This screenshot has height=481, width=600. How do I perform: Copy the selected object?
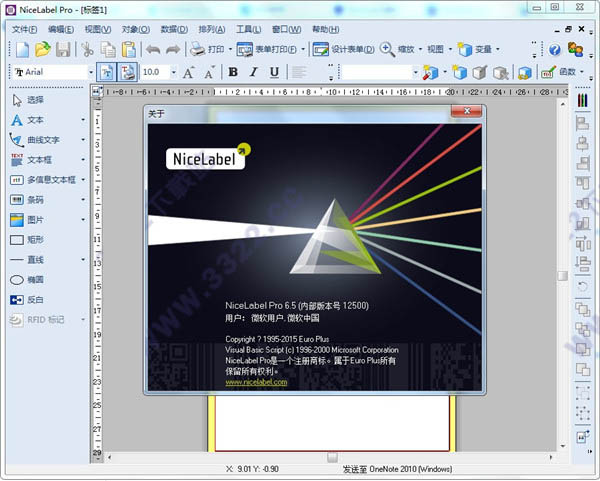tap(108, 49)
